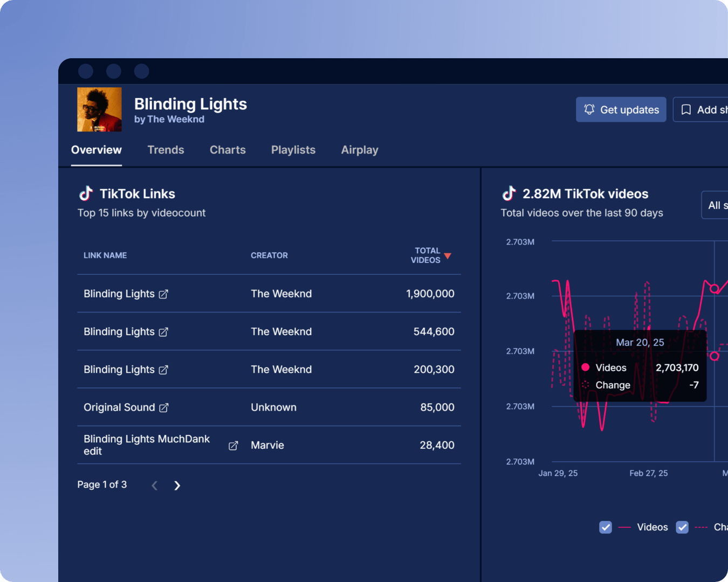Click the bell icon in Get updates
This screenshot has width=728, height=582.
pyautogui.click(x=589, y=109)
